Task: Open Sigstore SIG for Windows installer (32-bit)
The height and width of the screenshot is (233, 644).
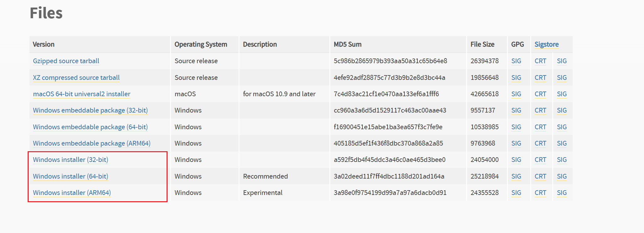Action: click(562, 160)
